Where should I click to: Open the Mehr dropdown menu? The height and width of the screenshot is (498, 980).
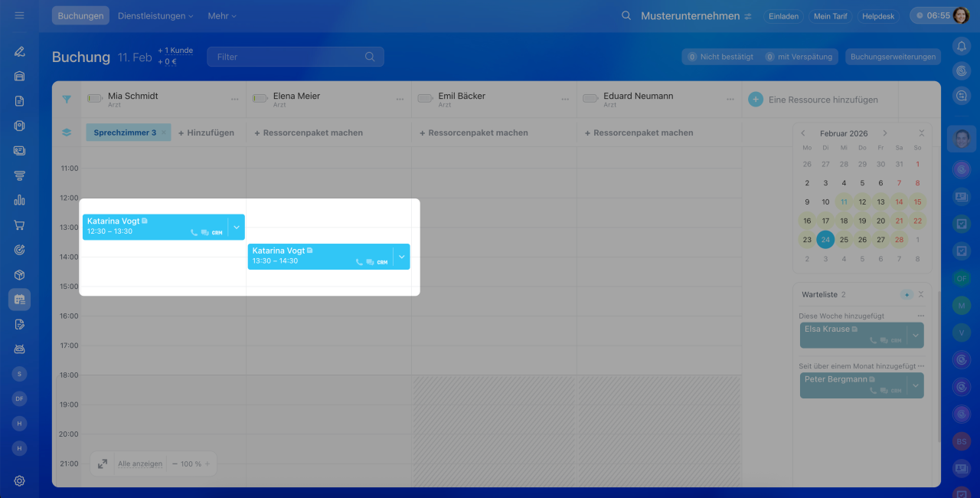(x=222, y=15)
